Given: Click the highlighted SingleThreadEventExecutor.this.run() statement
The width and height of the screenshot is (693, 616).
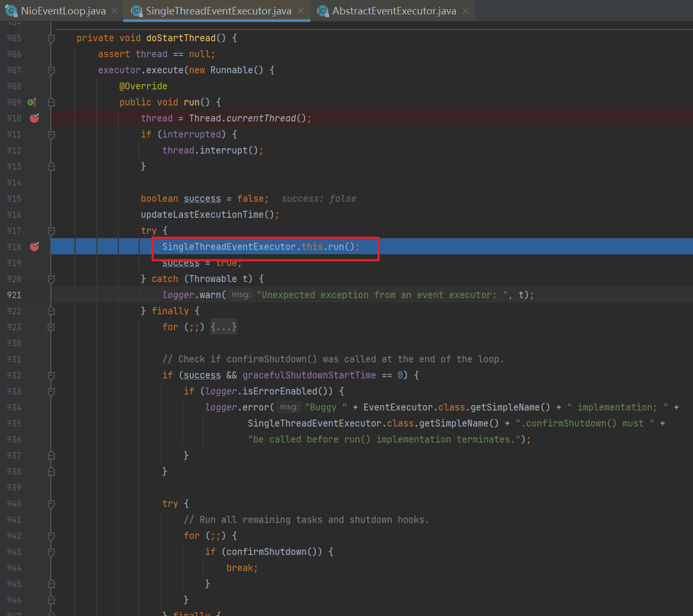Looking at the screenshot, I should click(x=261, y=247).
